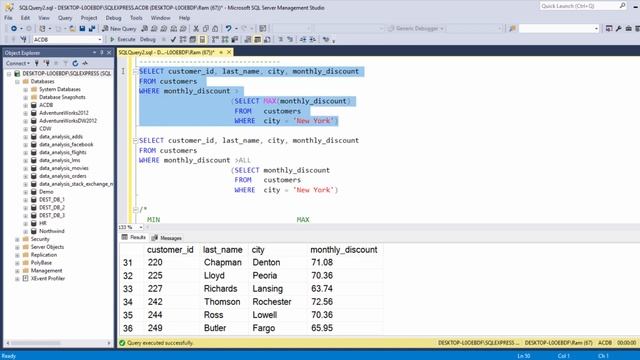Click the 'Chapman' last_name cell

[223, 262]
